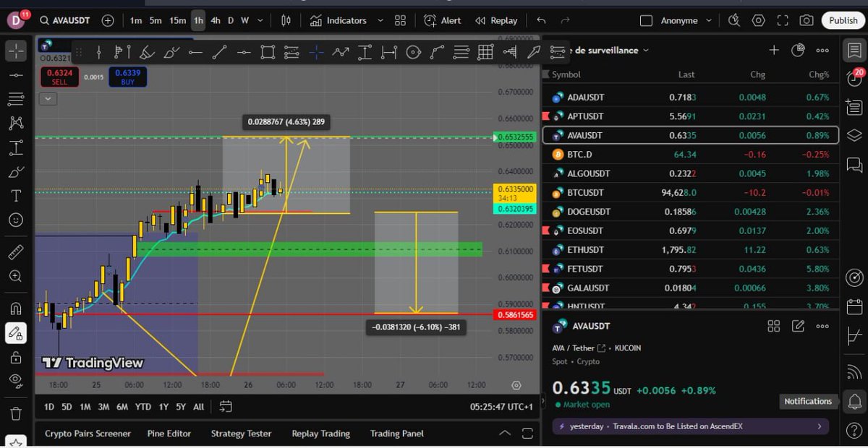Select ETHUSDT row in watchlist

(691, 249)
